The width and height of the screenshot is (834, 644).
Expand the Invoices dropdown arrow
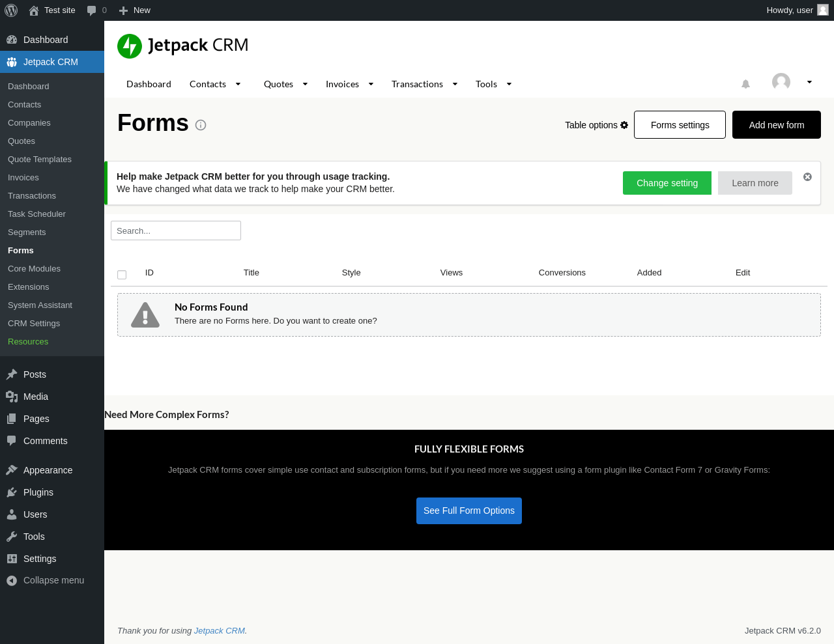tap(371, 84)
